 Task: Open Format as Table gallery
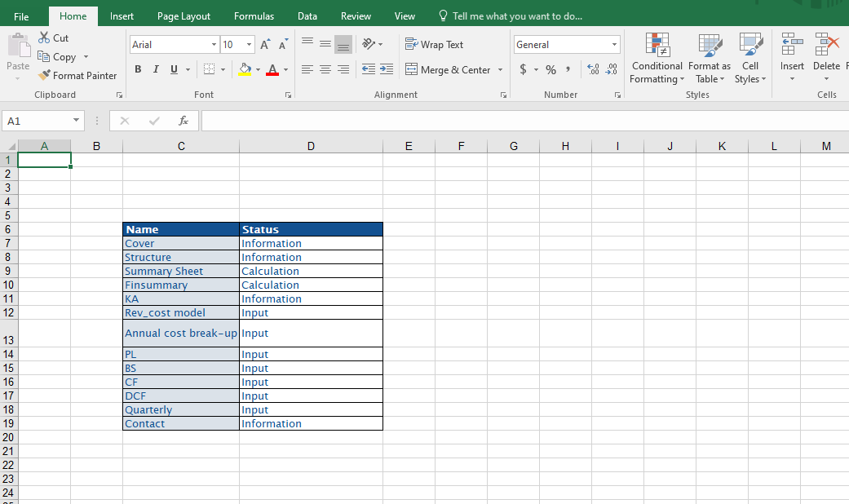tap(710, 58)
